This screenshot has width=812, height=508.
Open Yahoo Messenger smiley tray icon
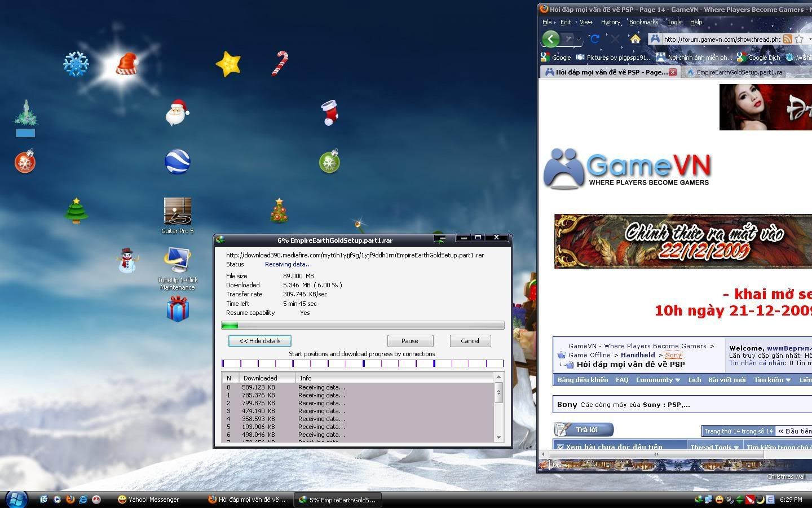point(720,500)
